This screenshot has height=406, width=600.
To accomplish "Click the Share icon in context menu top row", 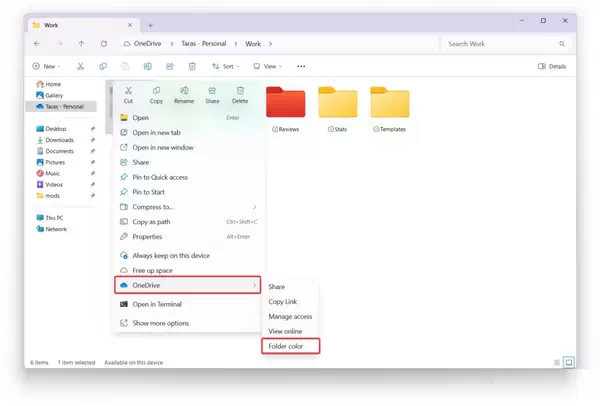I will point(212,91).
